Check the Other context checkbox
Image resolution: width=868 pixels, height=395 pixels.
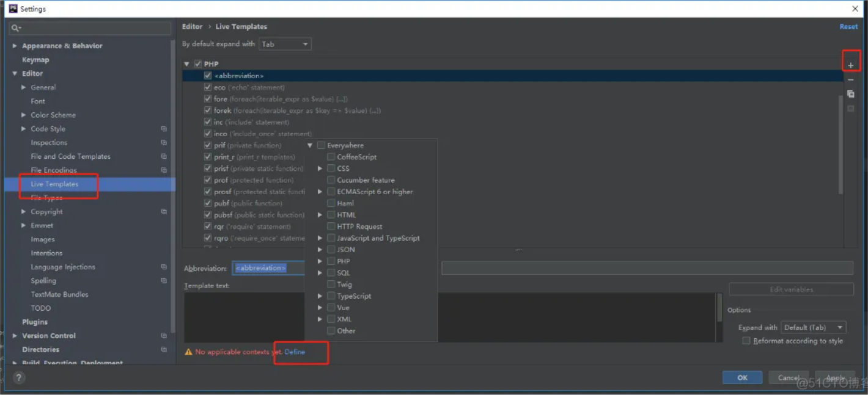(331, 331)
